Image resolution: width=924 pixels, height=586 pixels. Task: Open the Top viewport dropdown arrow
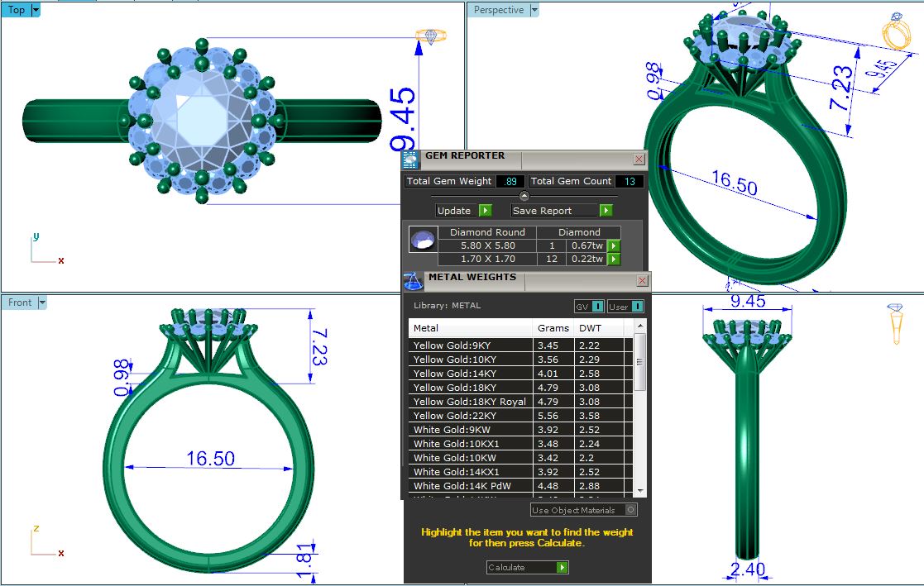tap(36, 10)
